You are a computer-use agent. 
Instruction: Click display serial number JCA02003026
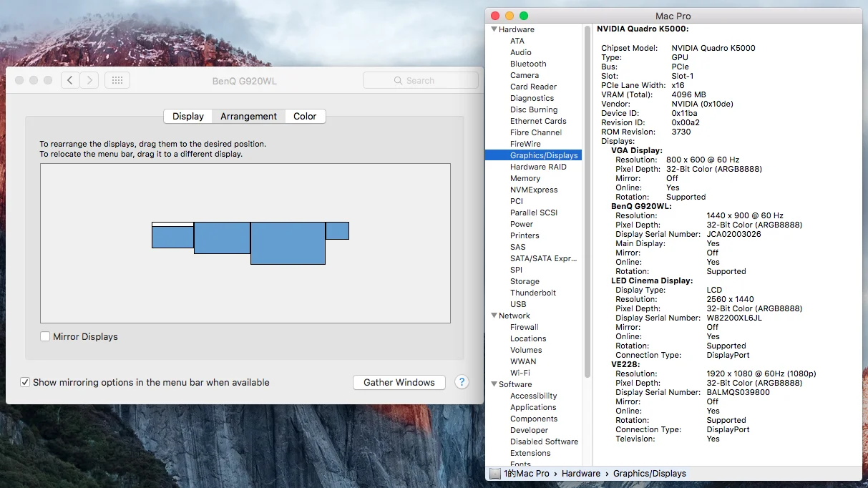click(733, 234)
